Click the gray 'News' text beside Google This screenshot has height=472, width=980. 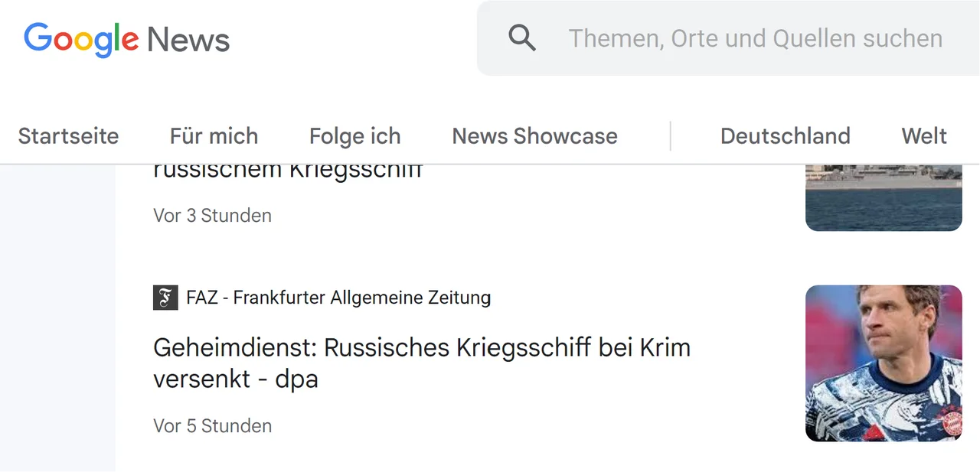188,40
